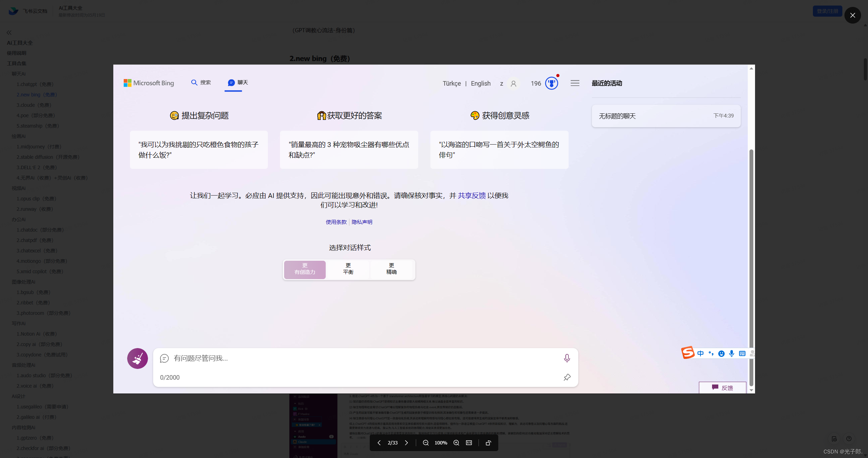Image resolution: width=868 pixels, height=458 pixels.
Task: Collapse the sidebar with double chevron
Action: tap(9, 33)
